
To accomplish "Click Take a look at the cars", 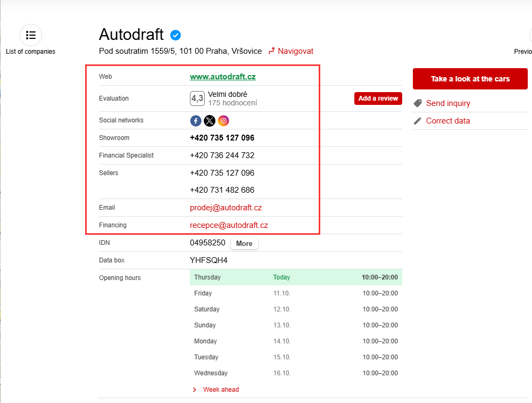I will click(470, 79).
